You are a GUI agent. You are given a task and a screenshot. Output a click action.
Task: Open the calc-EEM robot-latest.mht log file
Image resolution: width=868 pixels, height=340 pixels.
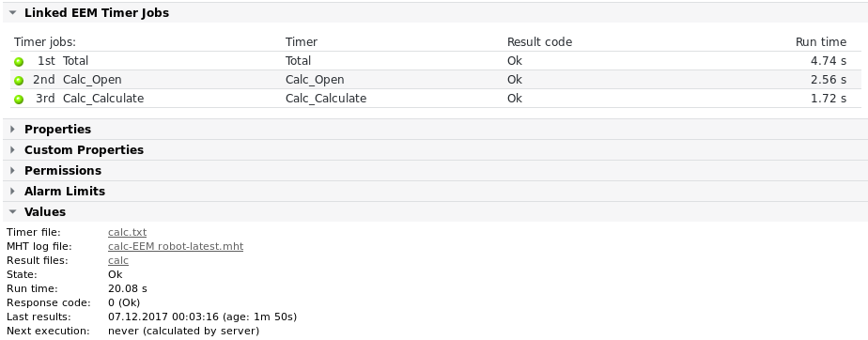click(176, 246)
